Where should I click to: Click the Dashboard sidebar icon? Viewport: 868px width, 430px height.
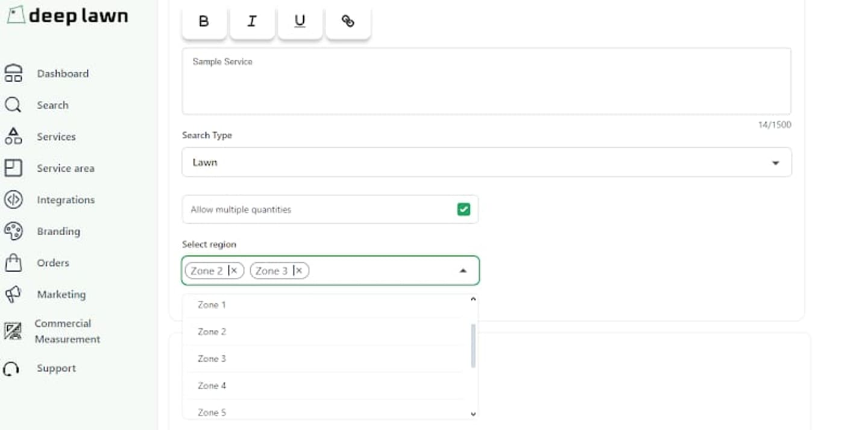pyautogui.click(x=13, y=74)
